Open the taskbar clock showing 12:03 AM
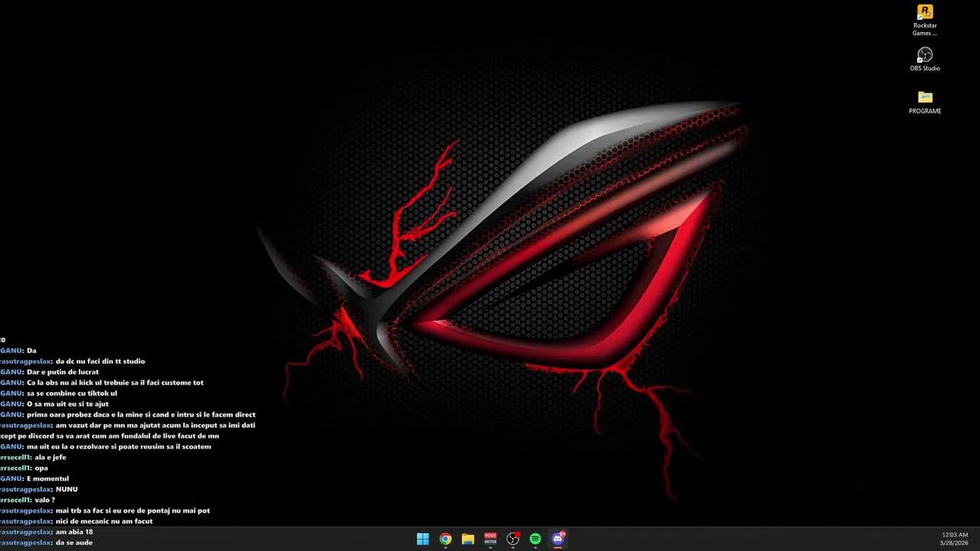 pyautogui.click(x=954, y=539)
